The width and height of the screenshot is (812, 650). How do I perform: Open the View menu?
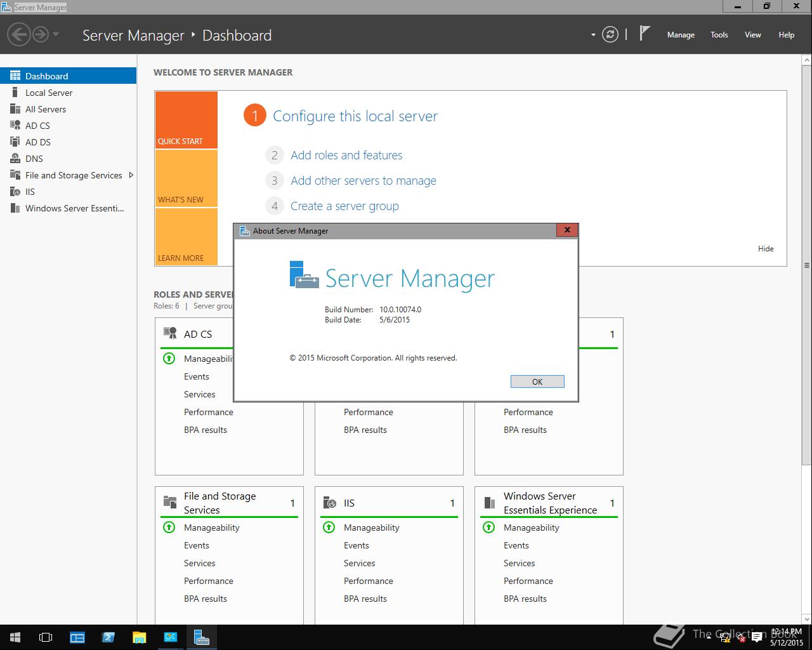click(x=753, y=35)
